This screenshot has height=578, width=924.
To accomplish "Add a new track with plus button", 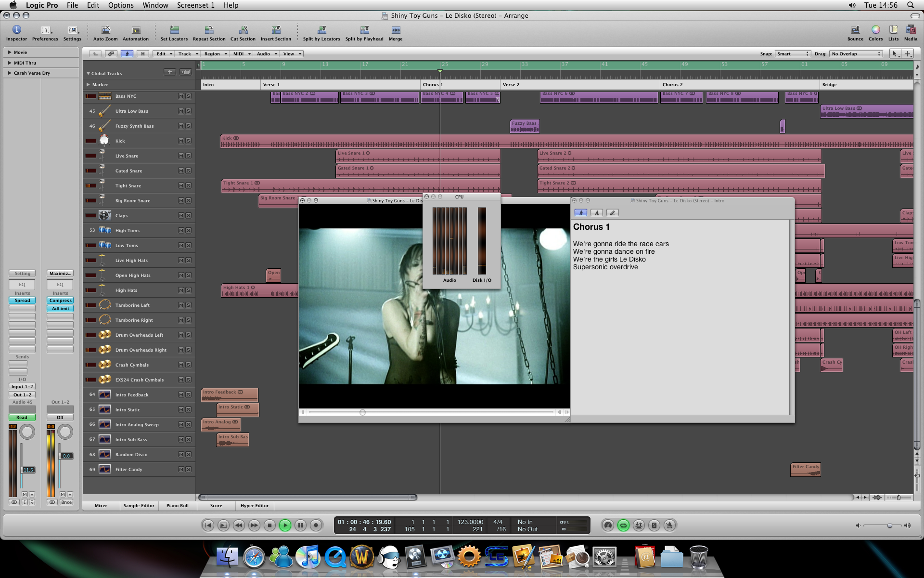I will (x=169, y=72).
